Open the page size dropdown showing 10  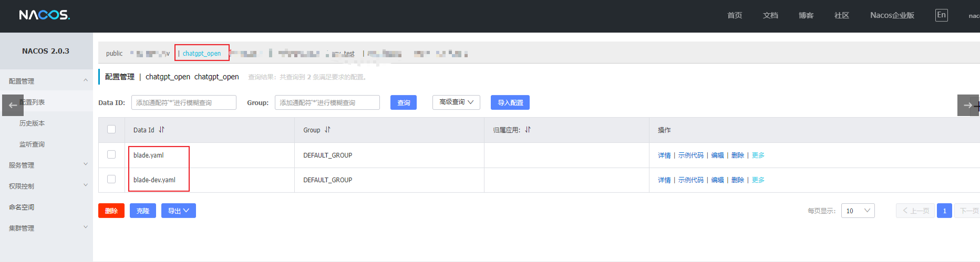click(858, 211)
